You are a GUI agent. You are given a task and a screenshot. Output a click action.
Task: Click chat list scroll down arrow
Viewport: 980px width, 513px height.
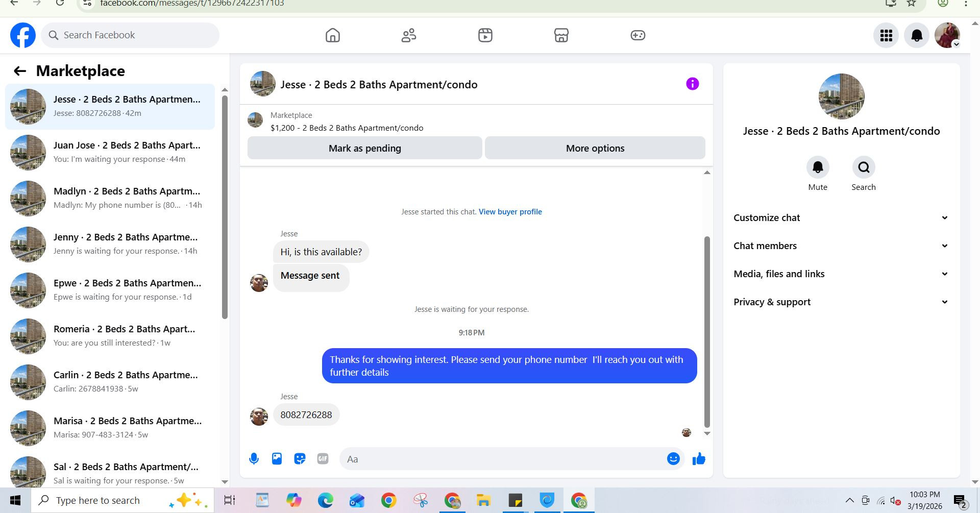click(x=225, y=482)
